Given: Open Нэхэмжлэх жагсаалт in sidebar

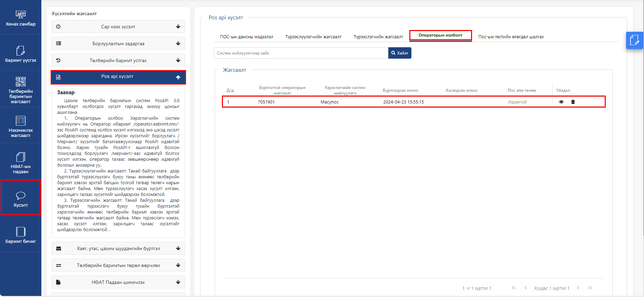Looking at the screenshot, I should coord(21,126).
